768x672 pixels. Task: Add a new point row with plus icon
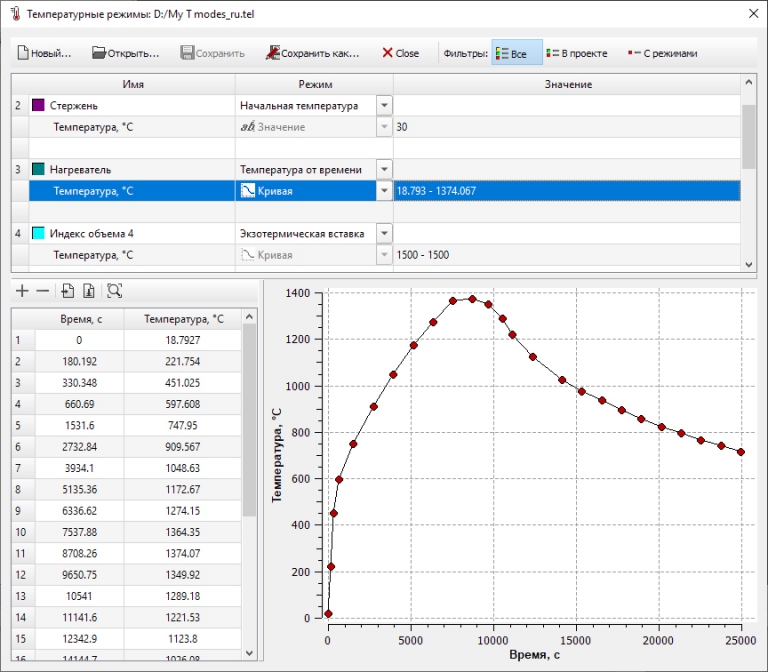coord(22,291)
